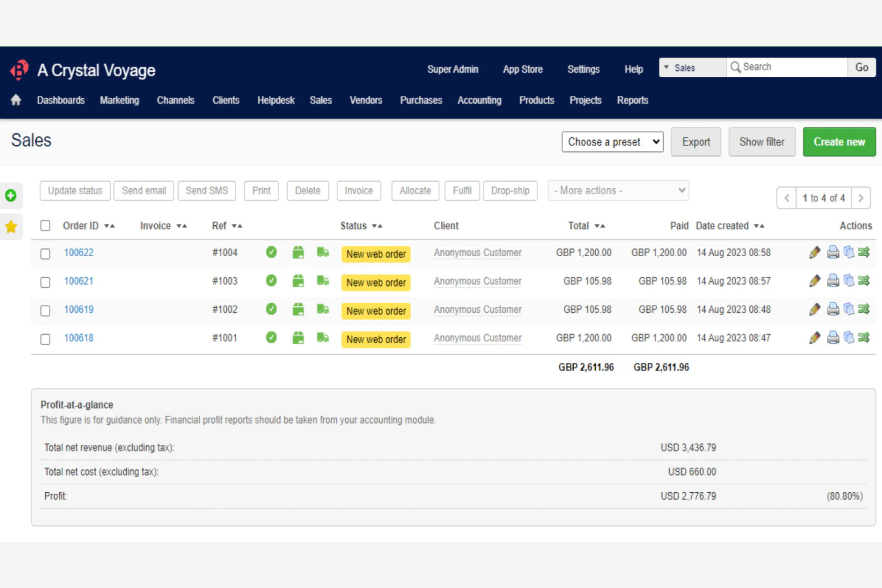The image size is (882, 588).
Task: Copy order 100619 with the duplicate icon
Action: tap(849, 309)
